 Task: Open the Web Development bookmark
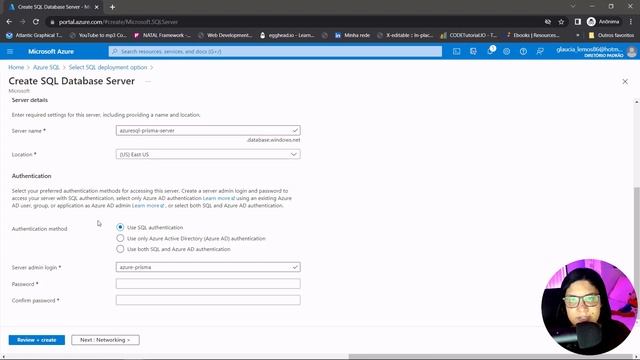(x=225, y=36)
